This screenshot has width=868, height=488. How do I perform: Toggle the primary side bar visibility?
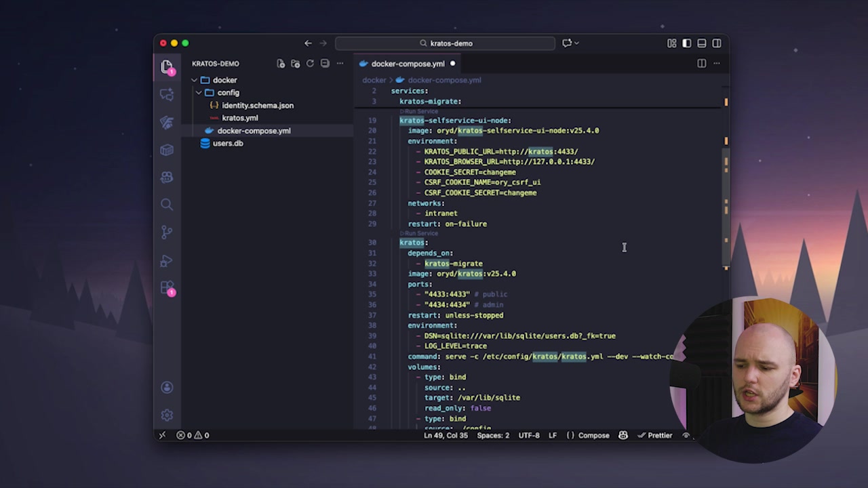pos(686,43)
